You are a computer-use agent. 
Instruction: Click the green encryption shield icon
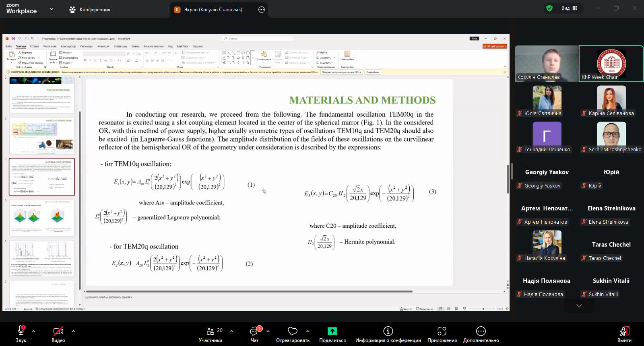click(x=549, y=8)
